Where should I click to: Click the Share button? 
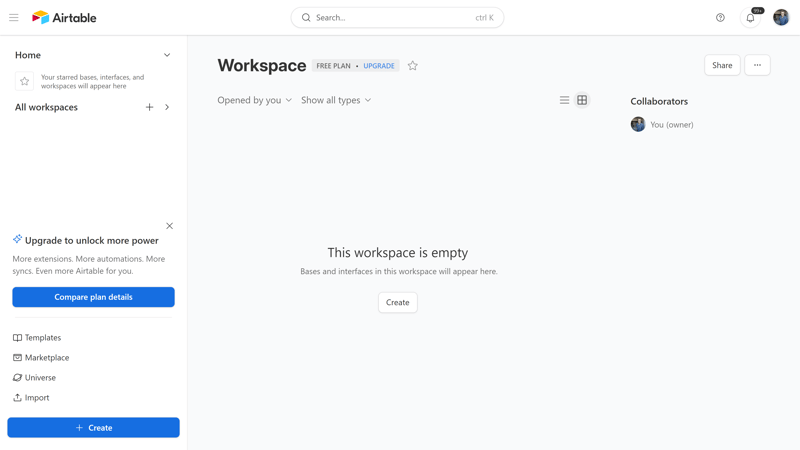click(x=722, y=65)
